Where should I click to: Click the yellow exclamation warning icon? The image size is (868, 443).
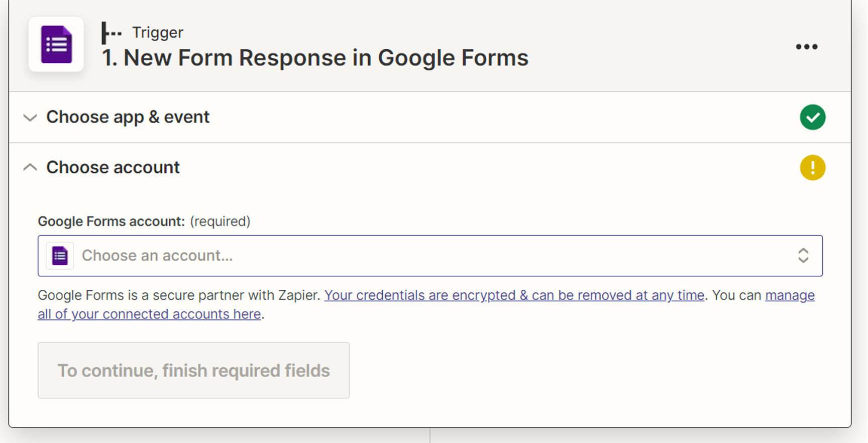coord(813,167)
